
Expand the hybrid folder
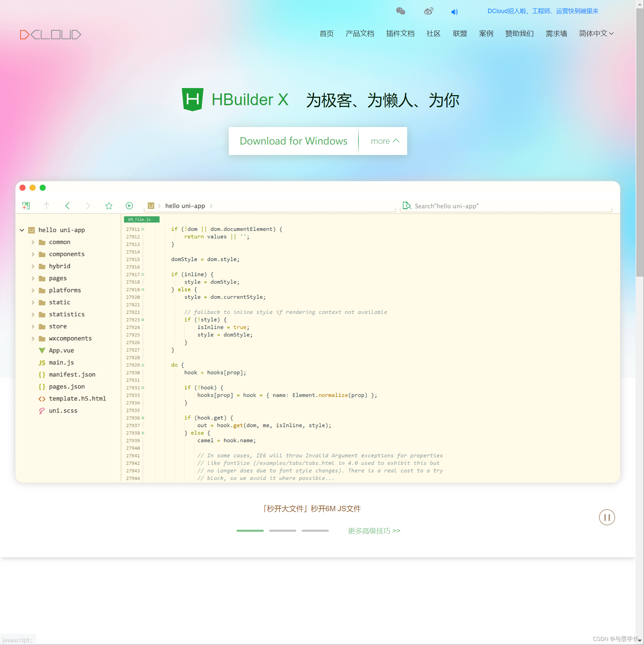click(x=33, y=267)
